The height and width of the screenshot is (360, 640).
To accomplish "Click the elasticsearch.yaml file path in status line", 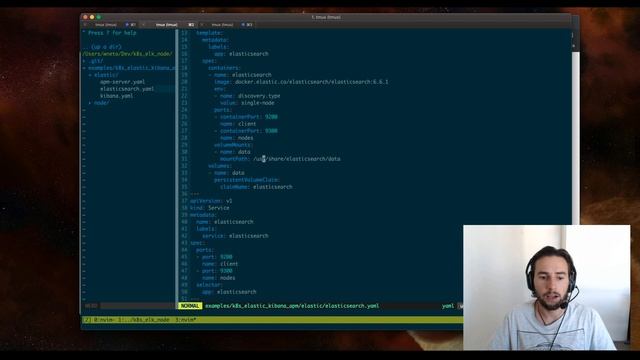I will 292,306.
